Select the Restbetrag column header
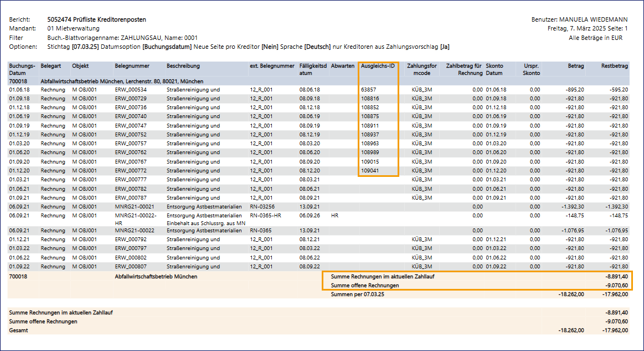Viewport: 644px width, 351px height. click(x=614, y=66)
